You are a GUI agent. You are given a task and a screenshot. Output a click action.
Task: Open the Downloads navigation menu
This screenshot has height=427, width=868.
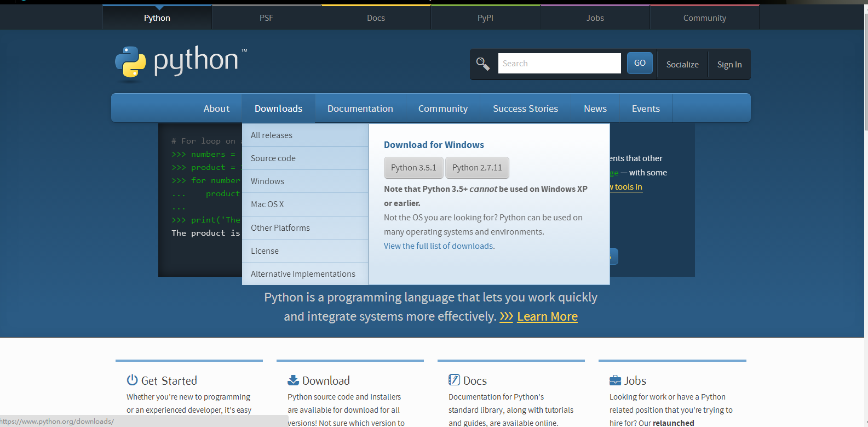pos(278,108)
